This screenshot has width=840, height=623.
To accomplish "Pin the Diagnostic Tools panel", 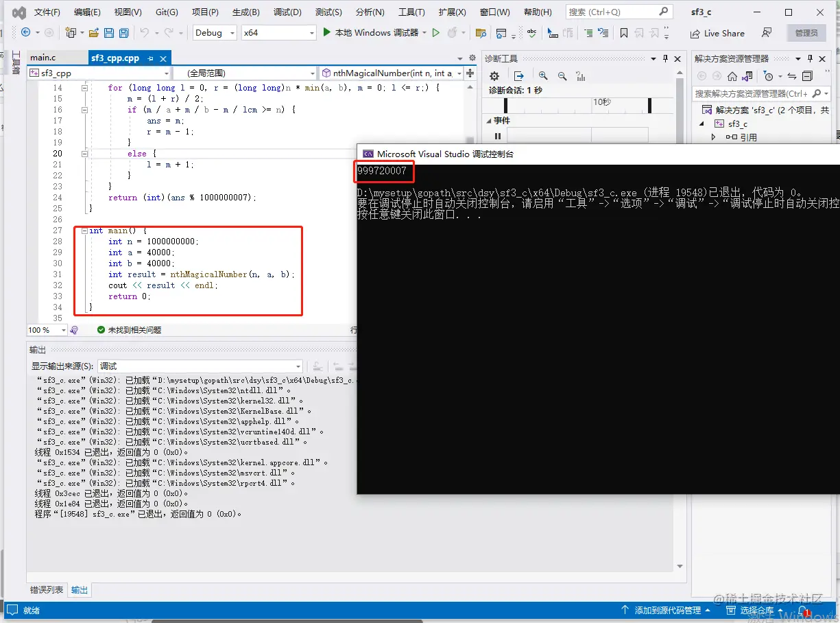I will tap(664, 58).
